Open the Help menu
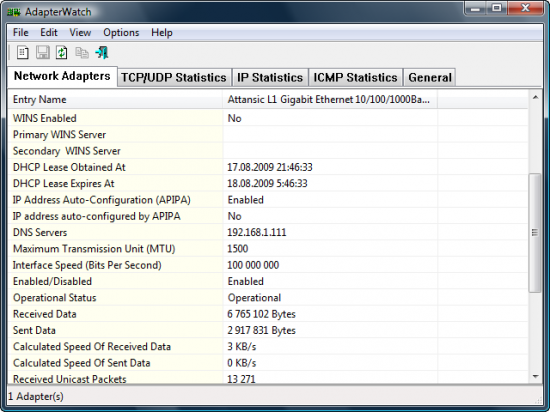The width and height of the screenshot is (550, 412). (x=162, y=33)
